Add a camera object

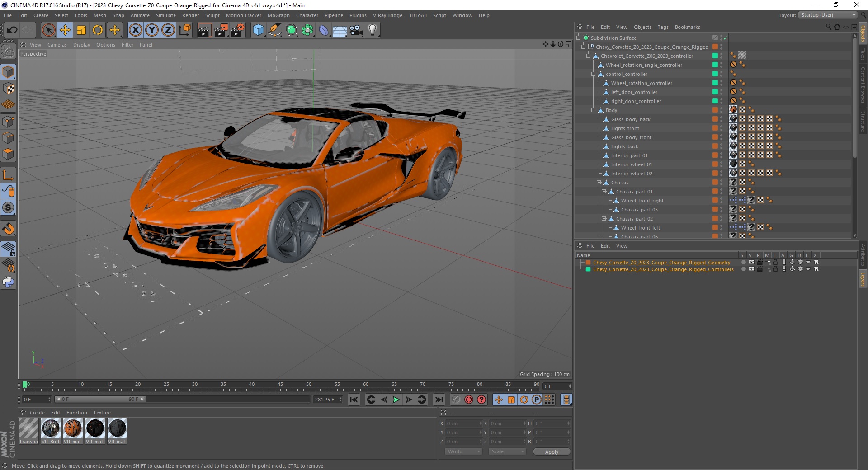click(x=356, y=30)
